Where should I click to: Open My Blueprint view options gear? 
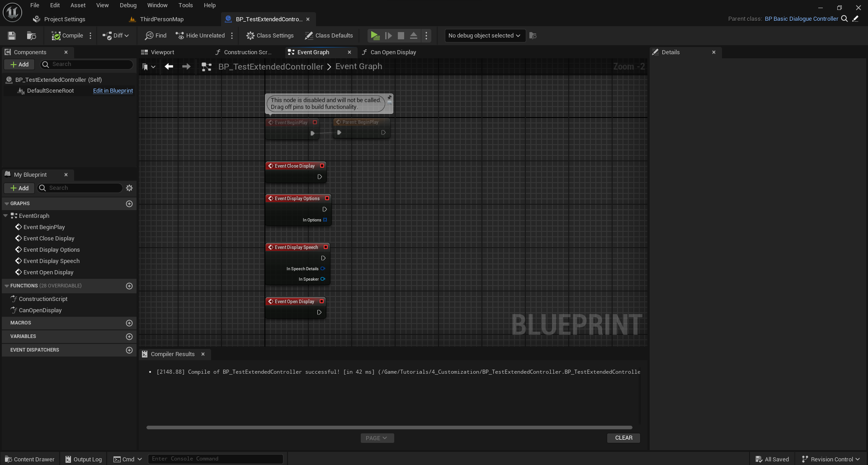[129, 188]
